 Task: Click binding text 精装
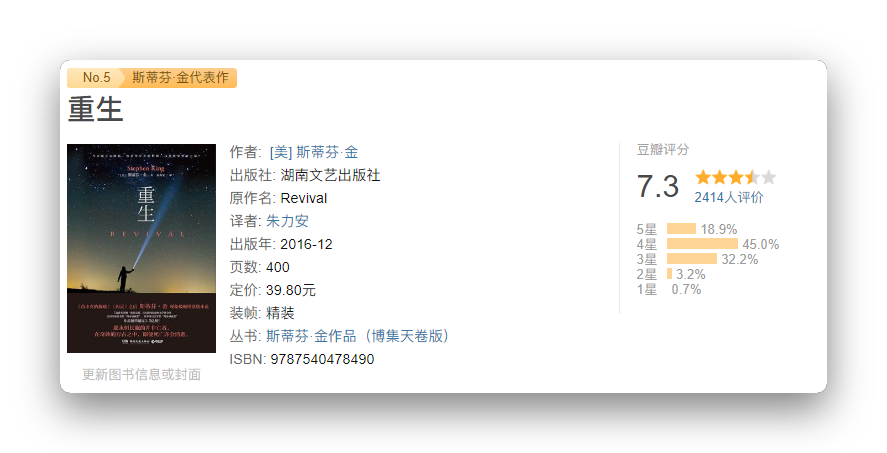280,313
